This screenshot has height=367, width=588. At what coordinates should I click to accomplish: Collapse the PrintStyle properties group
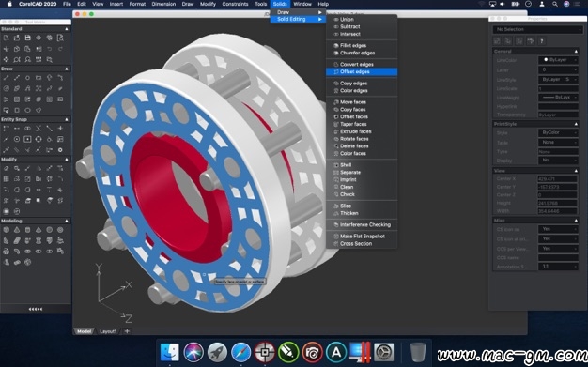click(x=576, y=124)
